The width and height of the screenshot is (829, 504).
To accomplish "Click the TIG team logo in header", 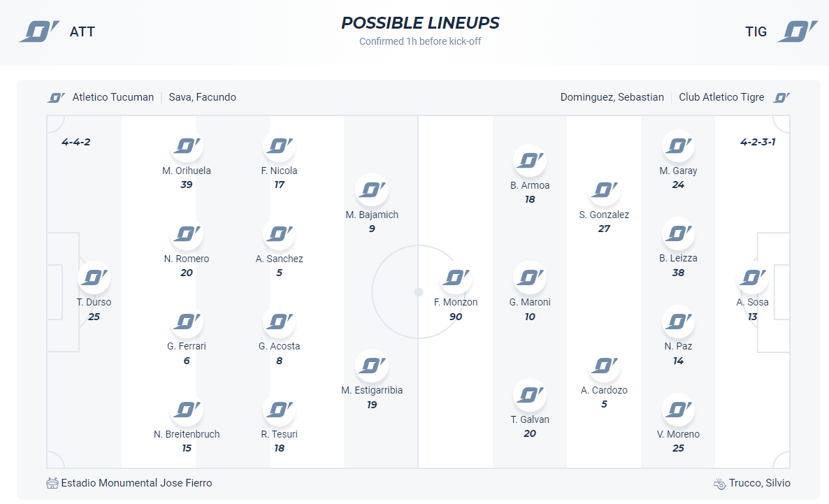I will 797,31.
